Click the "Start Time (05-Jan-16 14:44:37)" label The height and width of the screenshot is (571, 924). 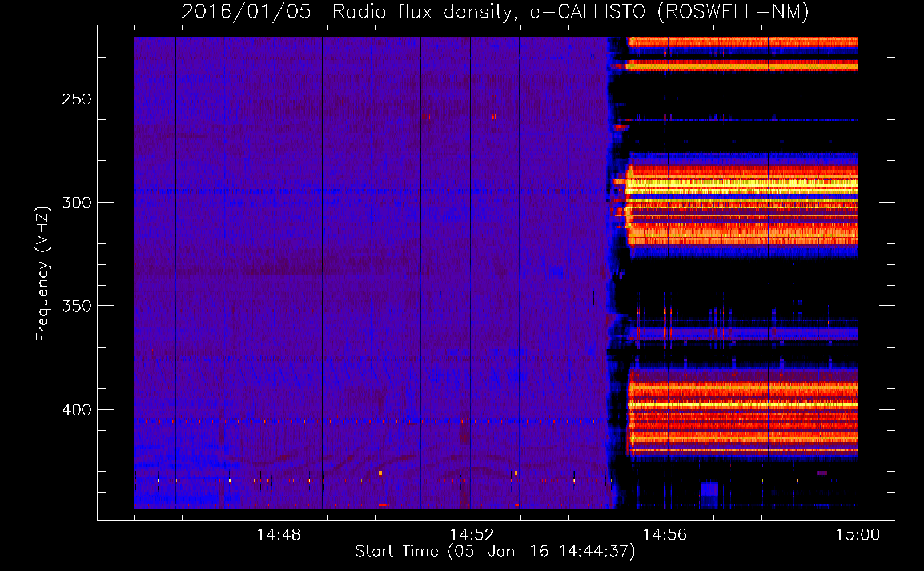(x=495, y=552)
